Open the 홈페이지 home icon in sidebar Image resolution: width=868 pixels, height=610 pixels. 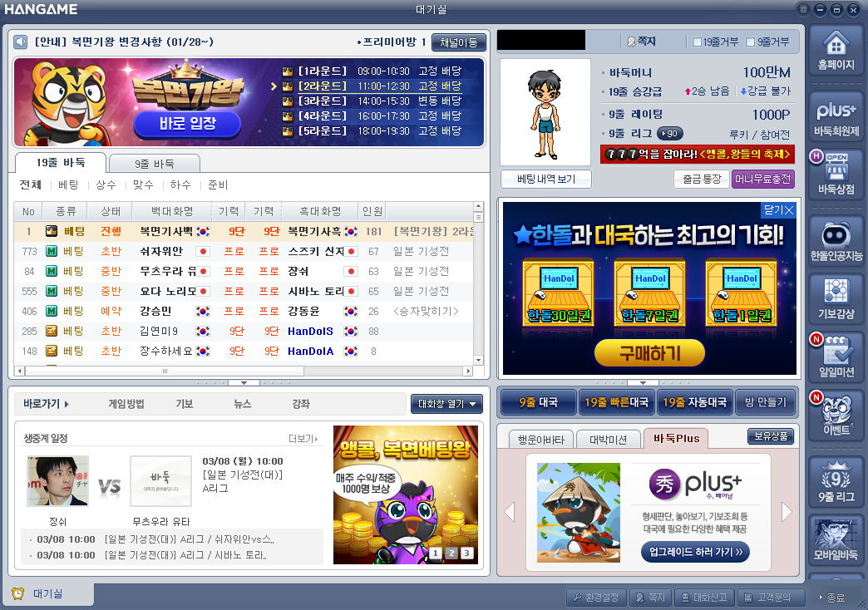836,51
